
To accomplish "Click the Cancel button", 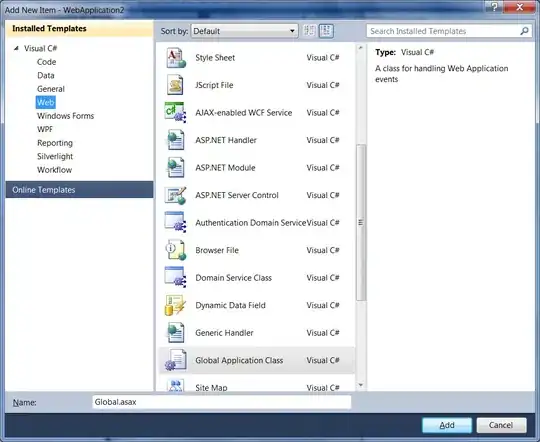I will coord(501,425).
